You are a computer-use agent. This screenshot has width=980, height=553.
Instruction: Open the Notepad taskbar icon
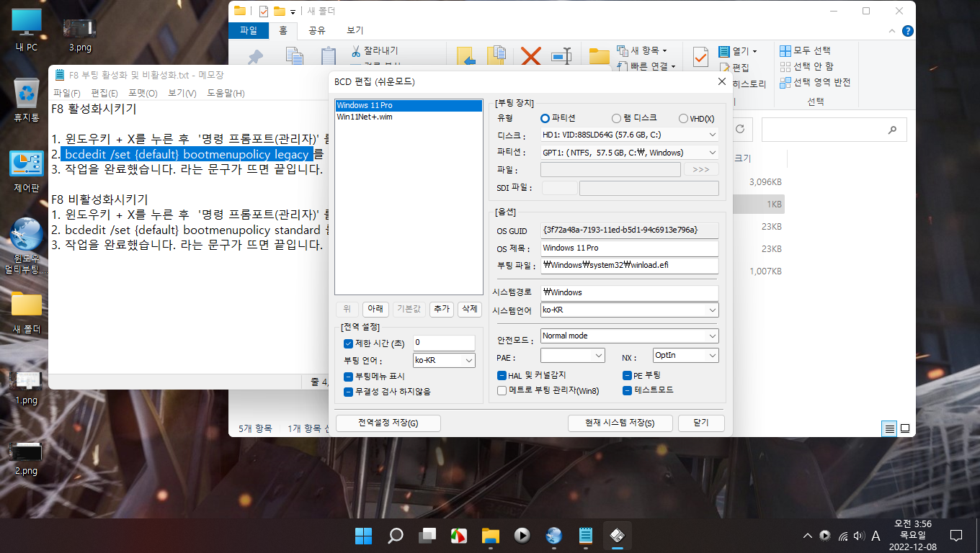[586, 536]
